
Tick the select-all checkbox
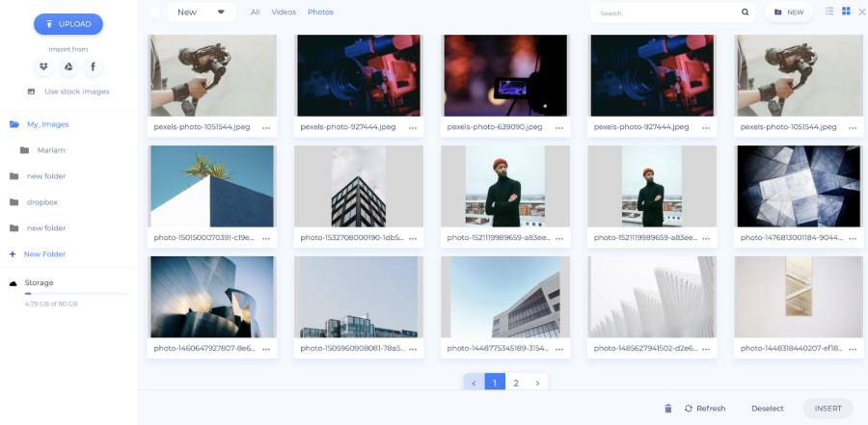click(x=155, y=13)
